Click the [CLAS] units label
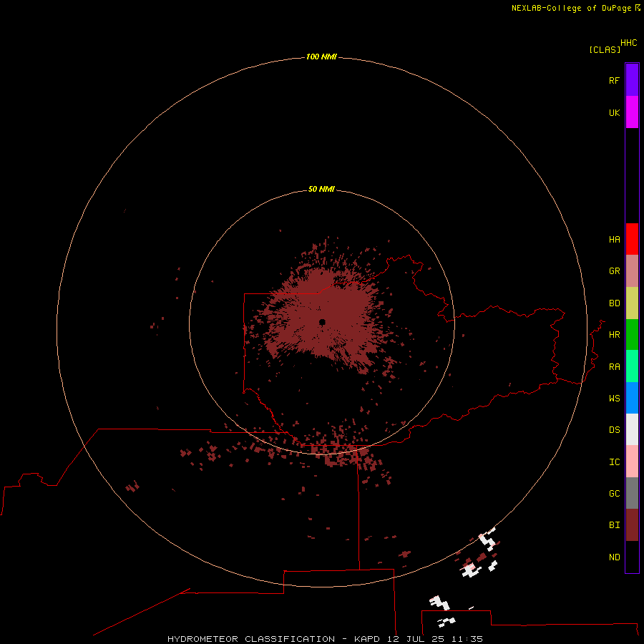Image resolution: width=644 pixels, height=644 pixels. [x=605, y=49]
